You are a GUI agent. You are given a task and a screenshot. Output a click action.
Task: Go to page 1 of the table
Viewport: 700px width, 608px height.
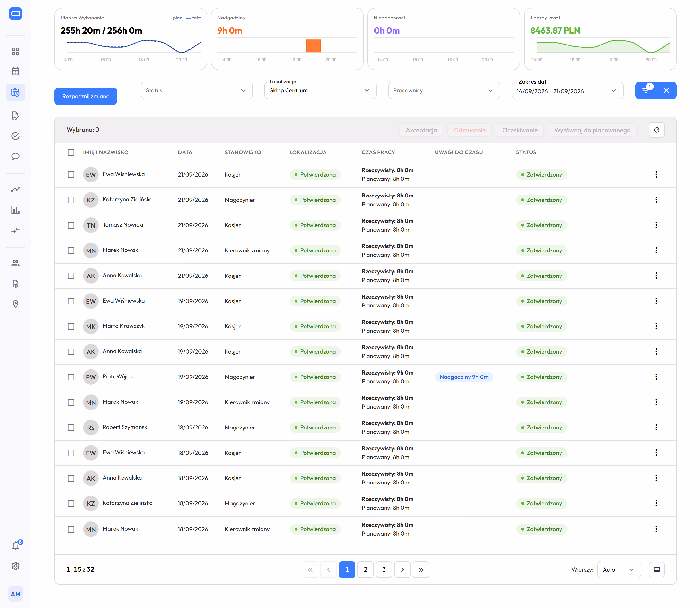tap(347, 570)
